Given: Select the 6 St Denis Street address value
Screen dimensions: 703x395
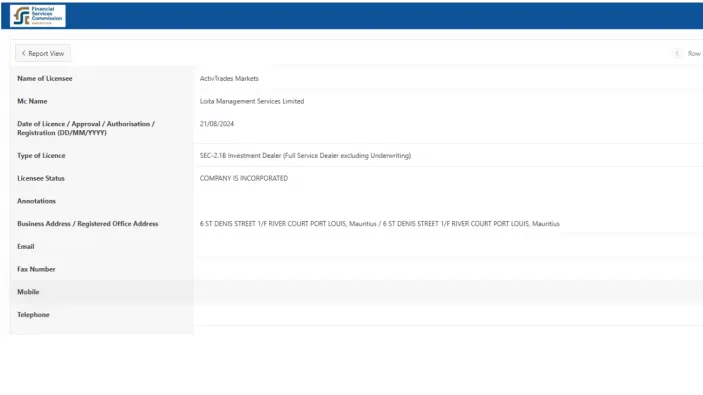Looking at the screenshot, I should pos(380,224).
